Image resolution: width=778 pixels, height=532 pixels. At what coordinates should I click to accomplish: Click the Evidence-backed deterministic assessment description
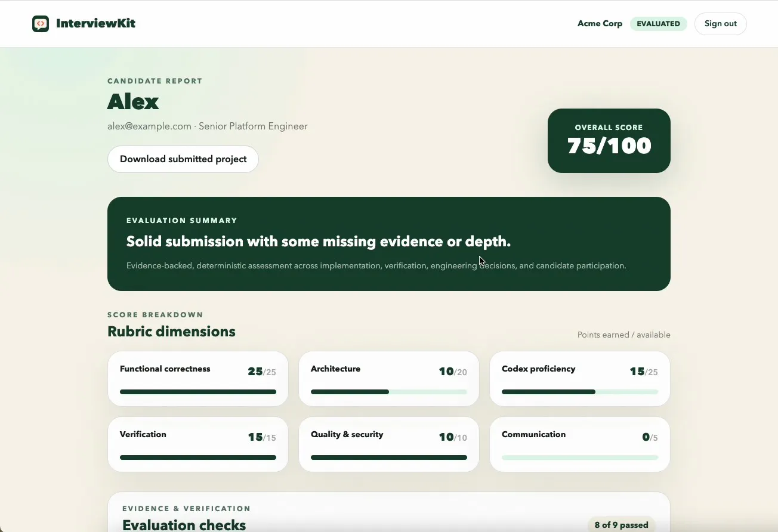(x=376, y=265)
